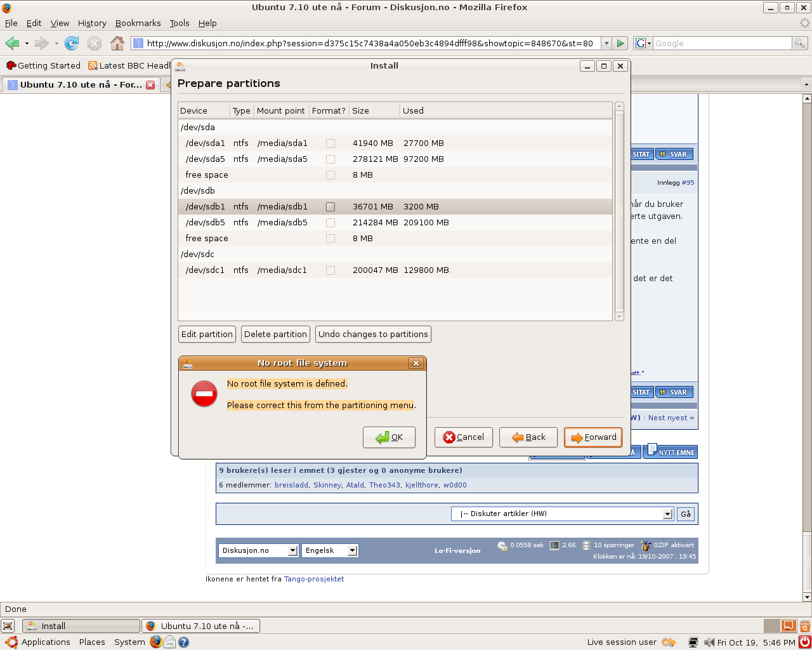Click Firefox Forward arrow icon
This screenshot has width=812, height=650.
click(41, 43)
